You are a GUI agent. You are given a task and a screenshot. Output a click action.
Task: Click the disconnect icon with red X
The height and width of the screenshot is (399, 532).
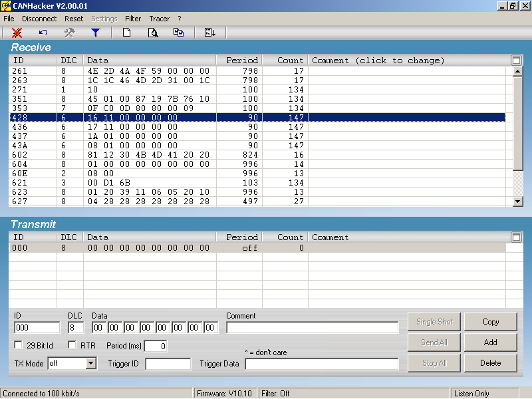point(17,33)
